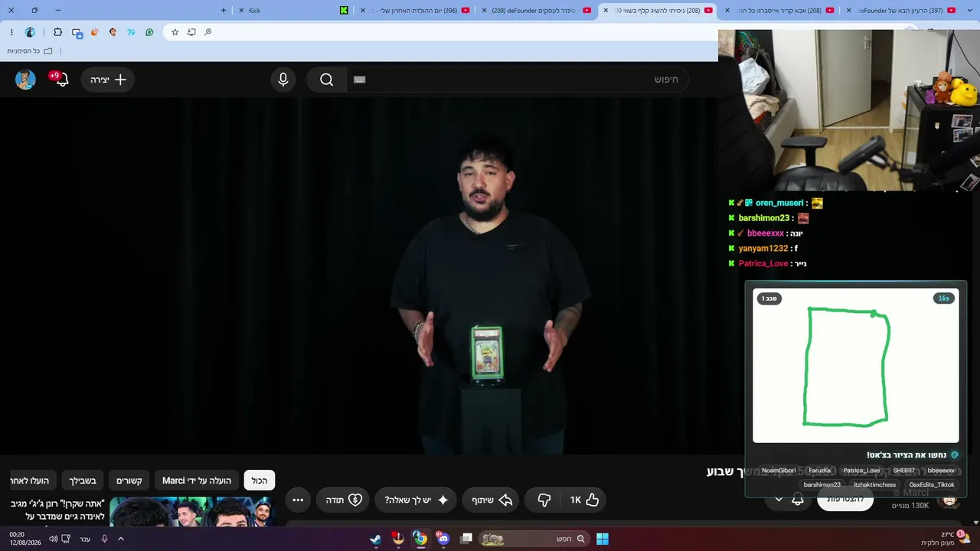This screenshot has height=551, width=980.
Task: Open Discord from the taskbar
Action: click(x=443, y=539)
